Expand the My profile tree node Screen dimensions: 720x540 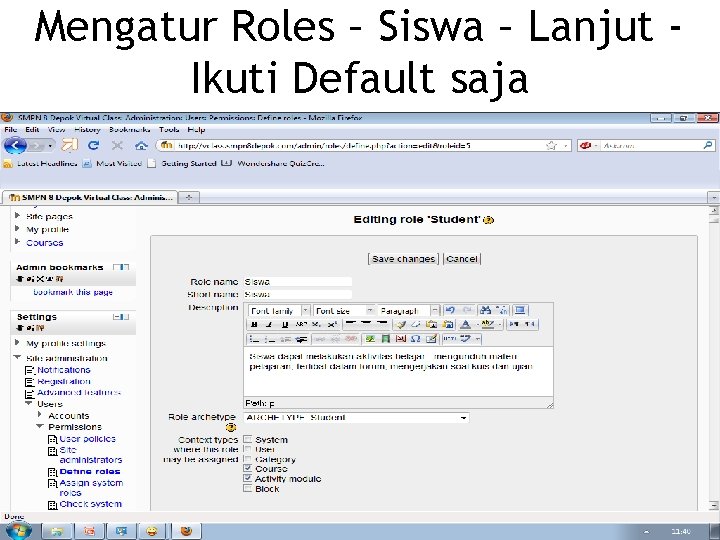click(17, 228)
